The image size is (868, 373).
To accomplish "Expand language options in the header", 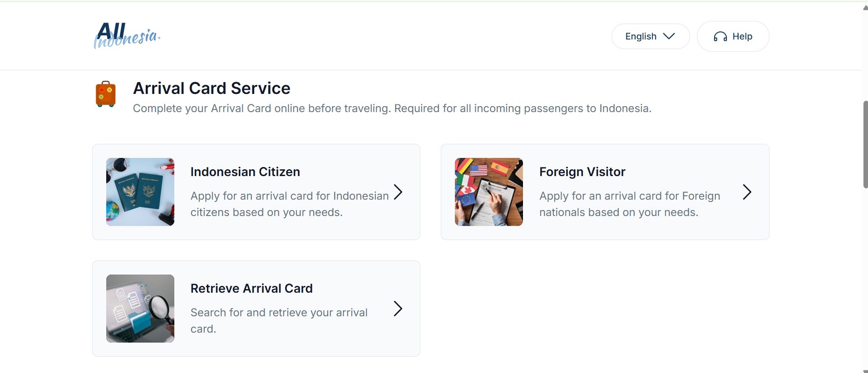I will (x=650, y=36).
